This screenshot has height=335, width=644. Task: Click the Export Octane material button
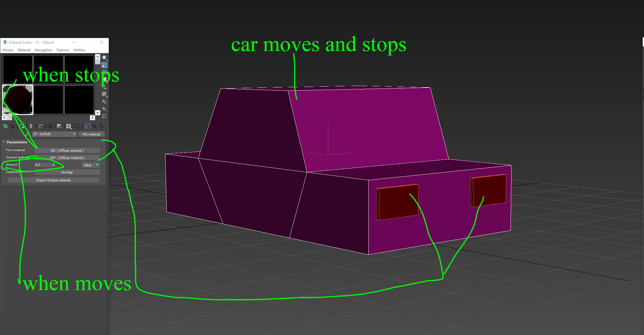pyautogui.click(x=53, y=180)
